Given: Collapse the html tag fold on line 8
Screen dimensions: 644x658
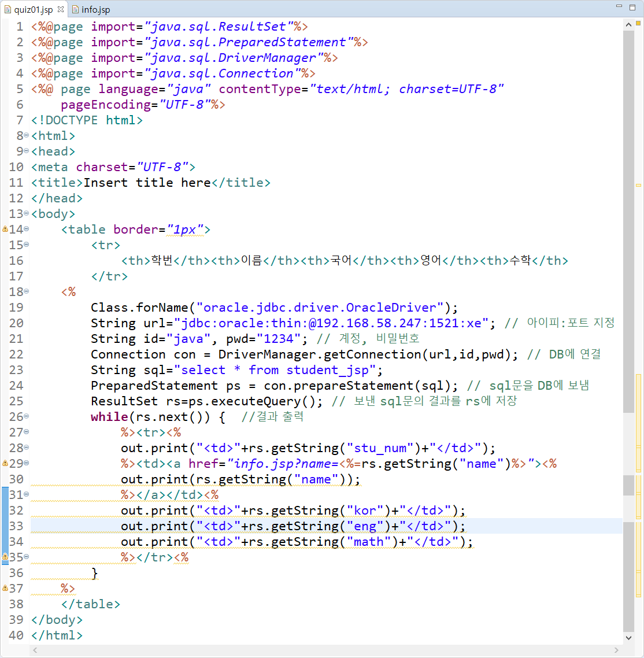Looking at the screenshot, I should tap(27, 135).
